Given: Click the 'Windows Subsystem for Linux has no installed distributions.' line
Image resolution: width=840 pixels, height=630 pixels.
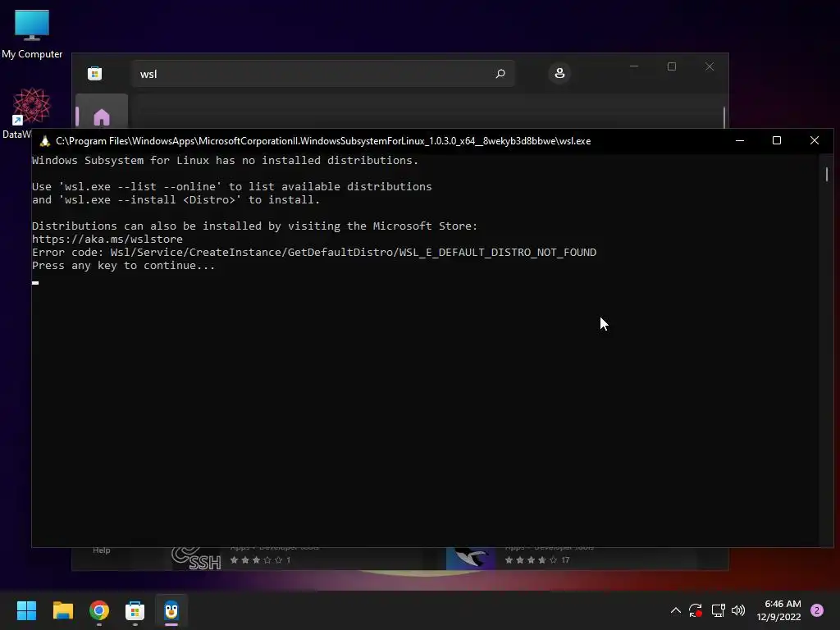Looking at the screenshot, I should (225, 160).
